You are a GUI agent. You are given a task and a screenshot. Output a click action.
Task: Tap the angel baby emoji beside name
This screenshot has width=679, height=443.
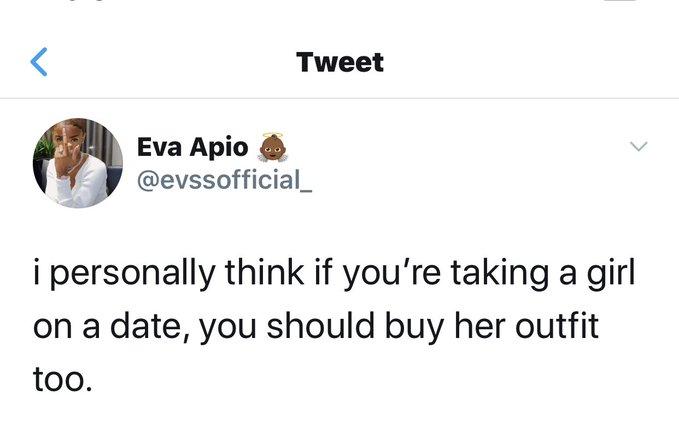pyautogui.click(x=268, y=145)
